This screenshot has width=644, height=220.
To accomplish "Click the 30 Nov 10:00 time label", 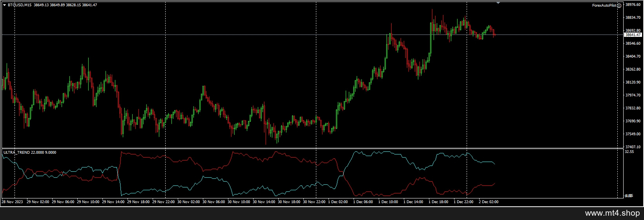I will pos(239,202).
